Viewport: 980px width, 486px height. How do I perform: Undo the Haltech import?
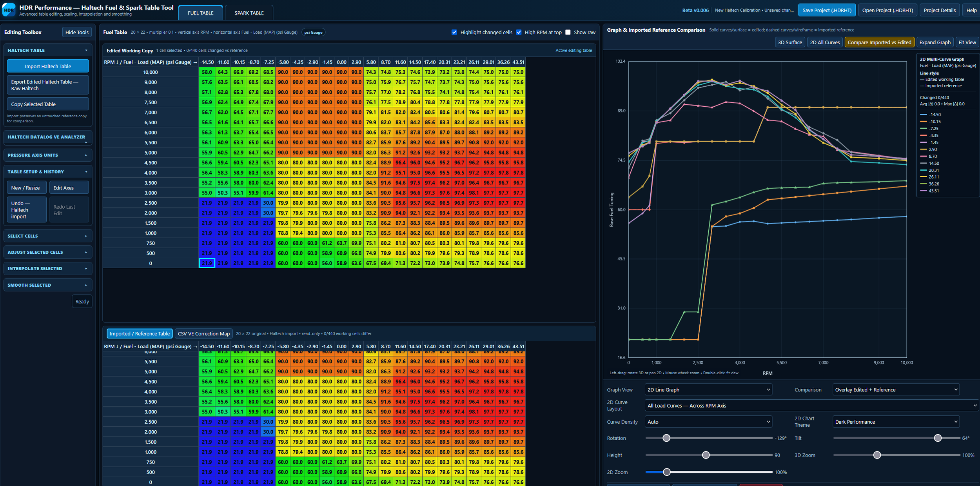pyautogui.click(x=27, y=210)
